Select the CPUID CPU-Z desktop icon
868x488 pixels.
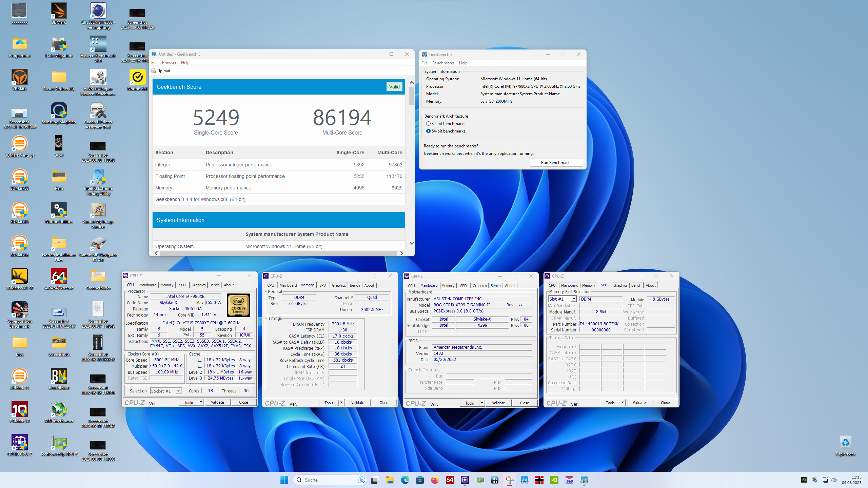19,445
